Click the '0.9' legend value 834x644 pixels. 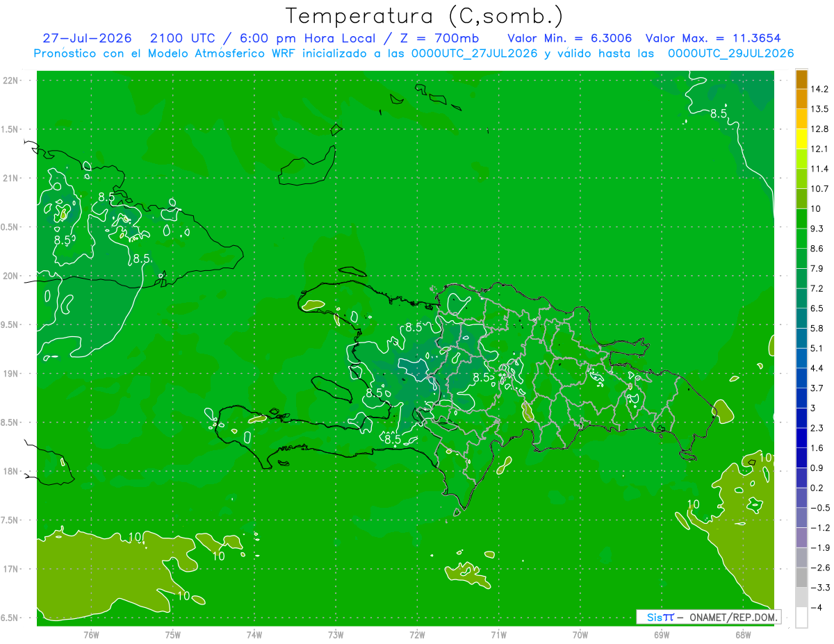click(817, 468)
